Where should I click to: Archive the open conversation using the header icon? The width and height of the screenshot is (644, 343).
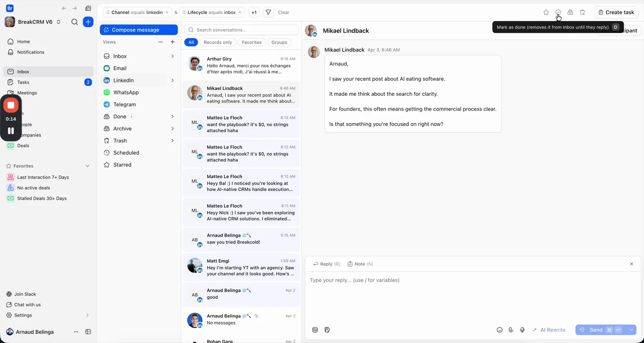(x=570, y=12)
